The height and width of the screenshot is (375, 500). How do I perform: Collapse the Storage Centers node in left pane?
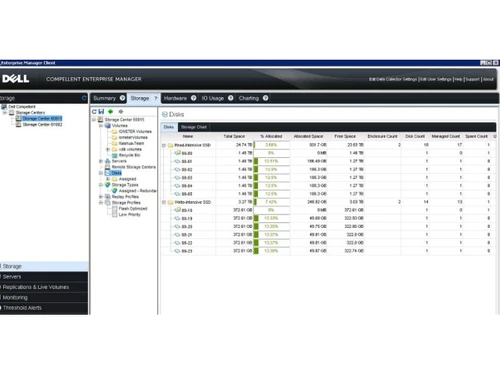click(5, 113)
